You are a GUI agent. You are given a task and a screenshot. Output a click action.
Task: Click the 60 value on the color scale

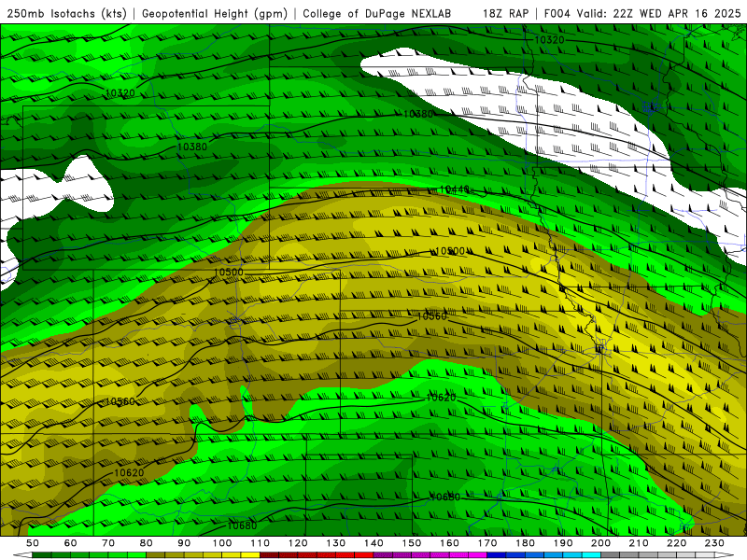(70, 543)
